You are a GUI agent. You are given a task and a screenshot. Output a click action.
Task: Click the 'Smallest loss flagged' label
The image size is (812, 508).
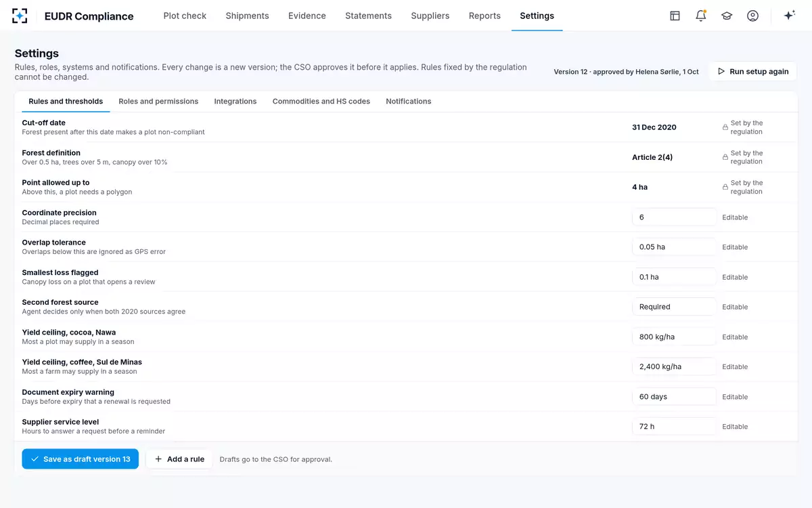click(60, 272)
